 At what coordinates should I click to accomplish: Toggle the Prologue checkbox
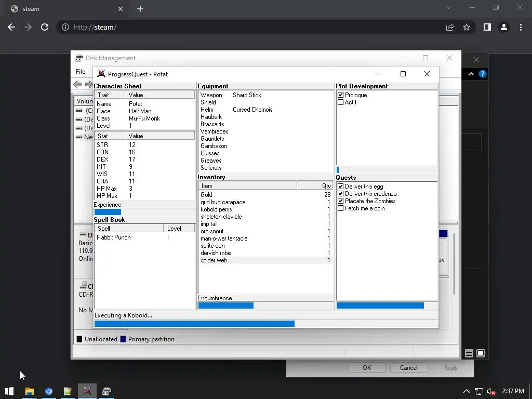point(341,95)
